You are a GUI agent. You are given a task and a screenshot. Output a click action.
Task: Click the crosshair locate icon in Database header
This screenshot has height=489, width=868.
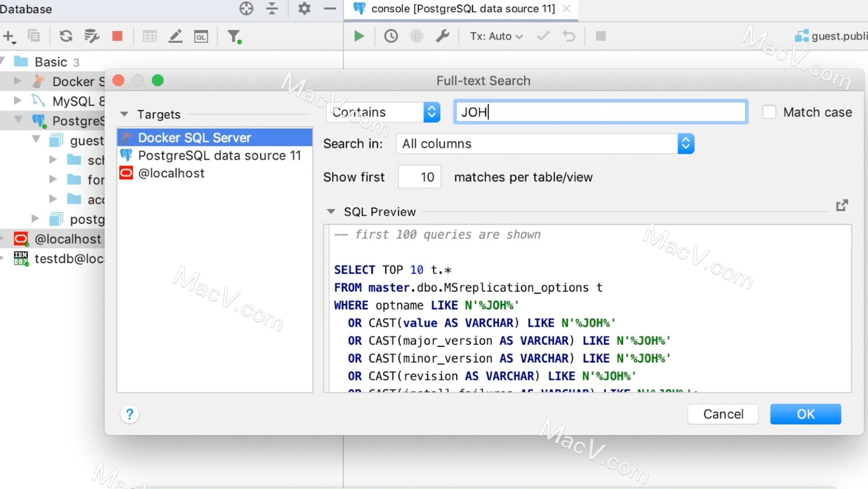pos(246,9)
